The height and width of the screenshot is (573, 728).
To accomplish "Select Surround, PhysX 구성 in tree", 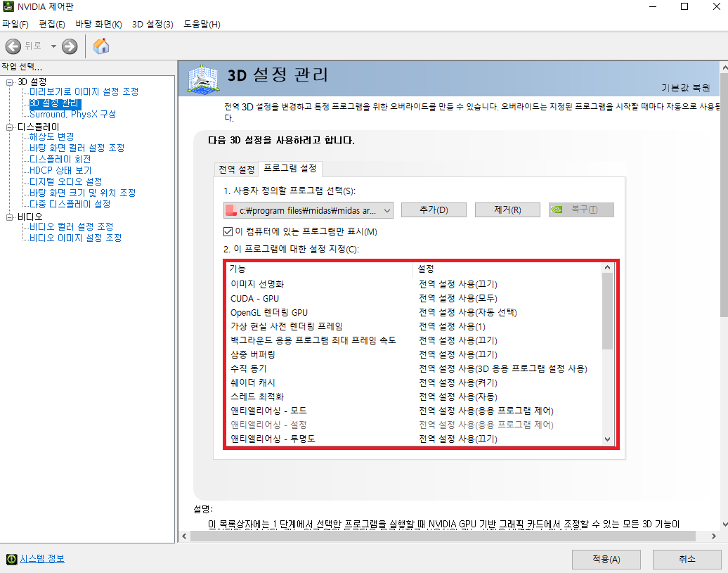I will (x=73, y=114).
